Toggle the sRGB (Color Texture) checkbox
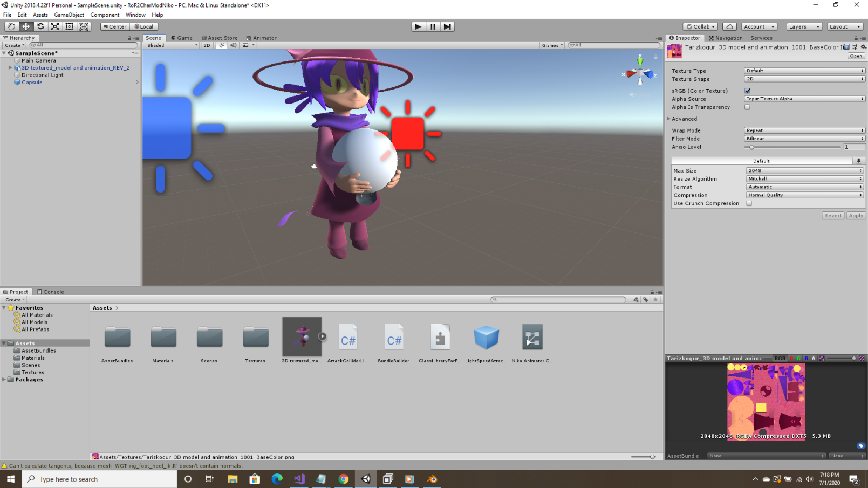868x488 pixels. coord(748,91)
